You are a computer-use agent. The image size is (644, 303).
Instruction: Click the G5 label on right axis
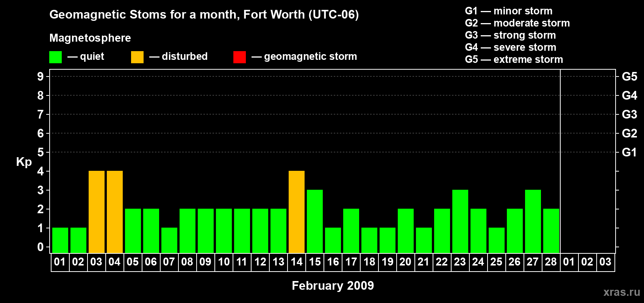click(x=629, y=77)
